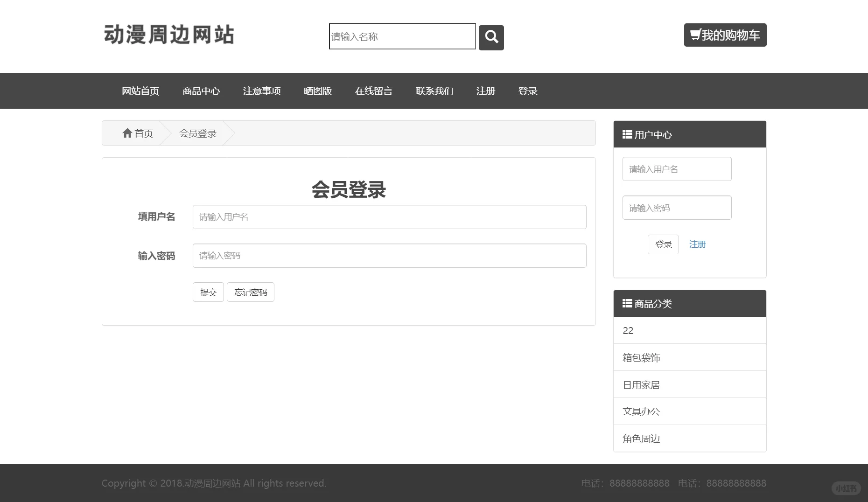Click the blue 注册 link in 用户中心
The image size is (868, 502).
click(697, 244)
